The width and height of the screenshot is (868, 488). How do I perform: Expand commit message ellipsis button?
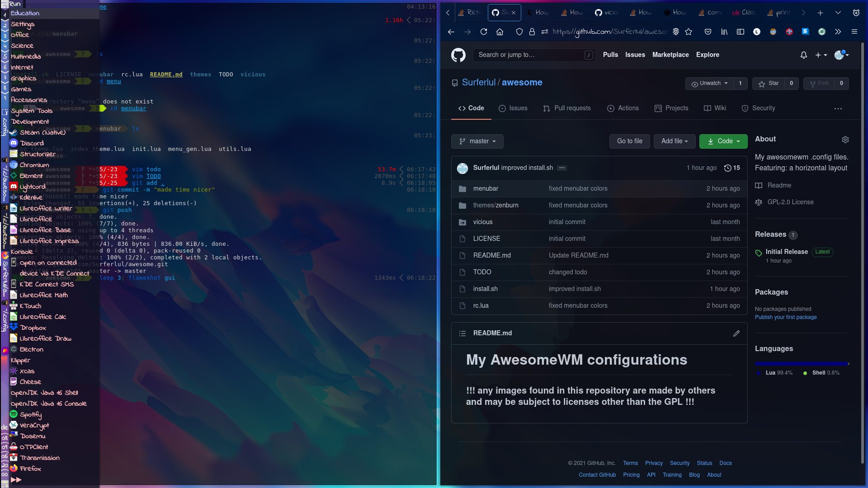561,168
